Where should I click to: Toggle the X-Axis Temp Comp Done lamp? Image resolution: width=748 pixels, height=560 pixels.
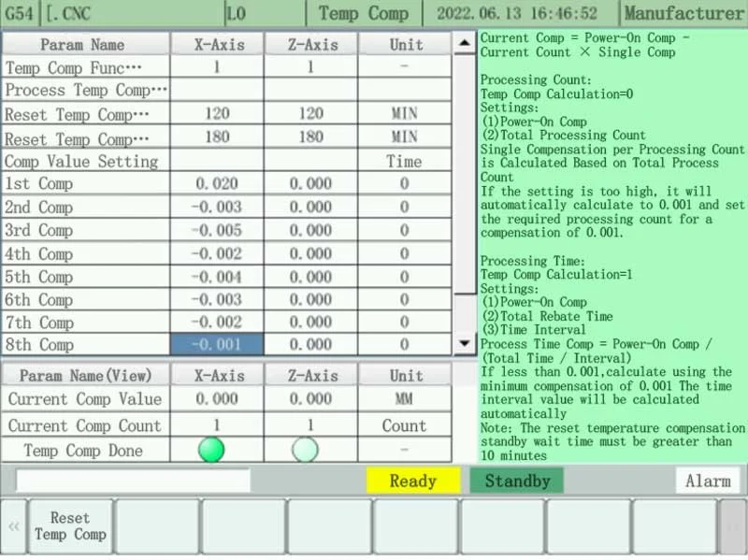click(211, 449)
